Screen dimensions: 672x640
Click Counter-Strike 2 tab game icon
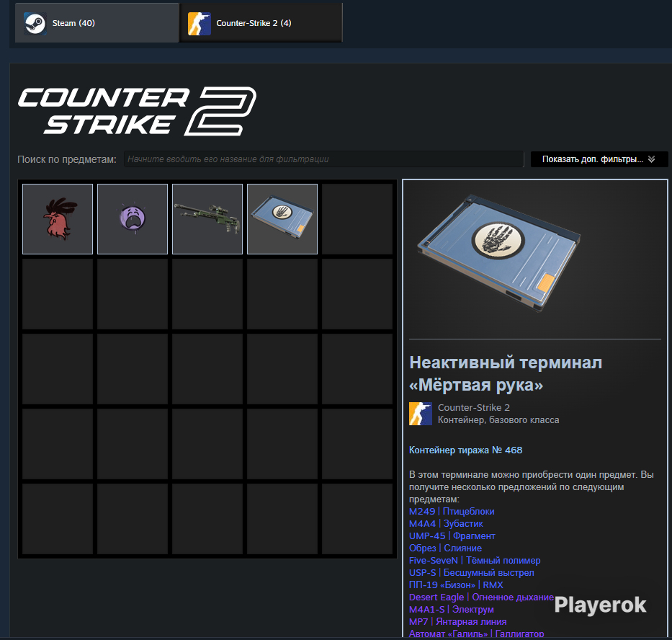click(200, 24)
